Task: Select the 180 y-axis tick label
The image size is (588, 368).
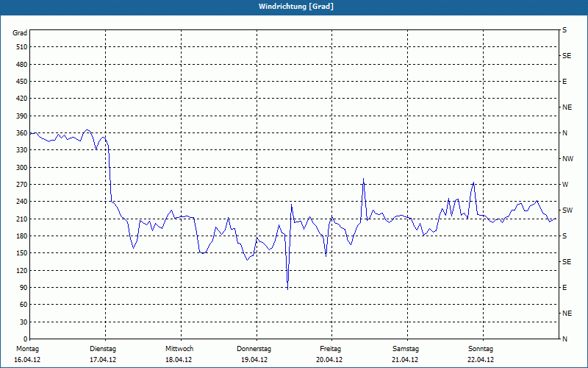Action: [22, 236]
